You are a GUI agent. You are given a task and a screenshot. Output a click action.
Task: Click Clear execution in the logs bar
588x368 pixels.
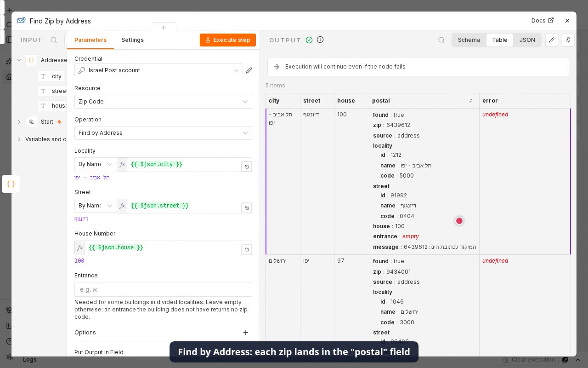pyautogui.click(x=530, y=360)
